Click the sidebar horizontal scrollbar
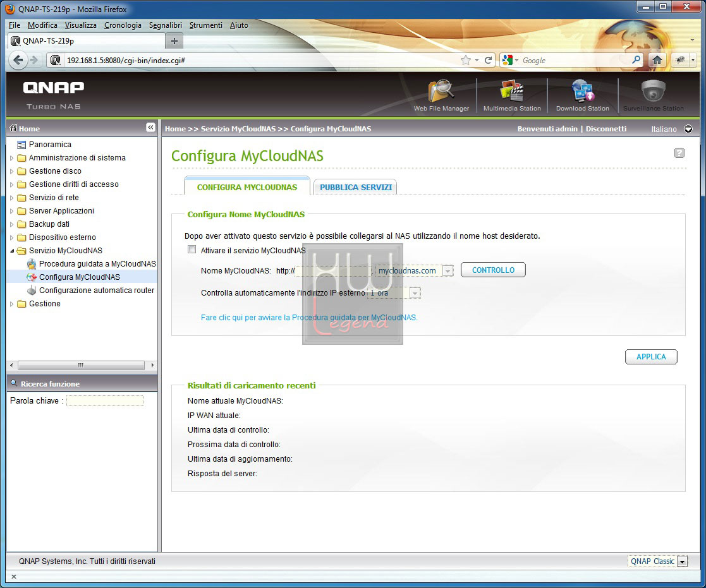 tap(81, 365)
